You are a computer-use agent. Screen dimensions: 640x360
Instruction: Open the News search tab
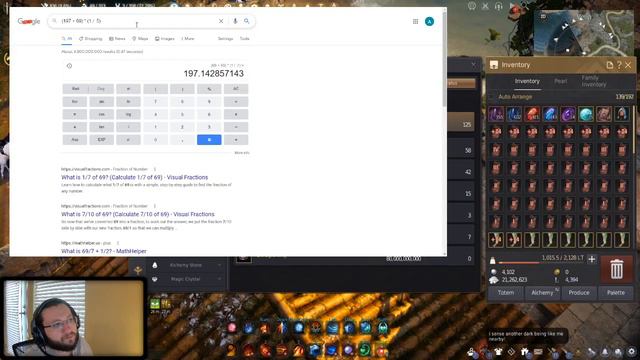tap(117, 39)
